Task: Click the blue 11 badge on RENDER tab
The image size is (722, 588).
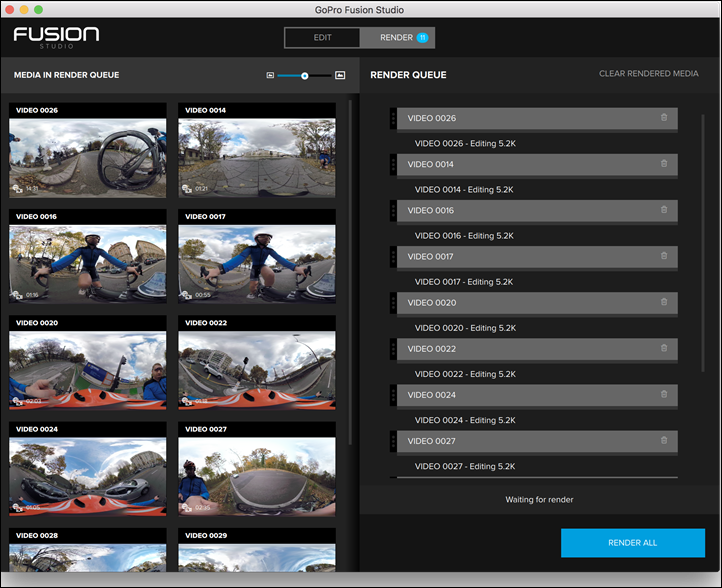Action: point(422,38)
